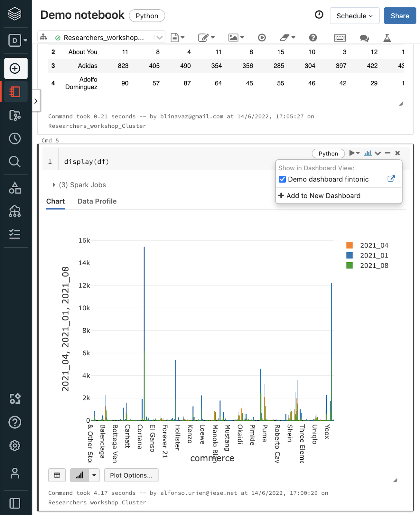420x515 pixels.
Task: Click the Share button
Action: click(x=400, y=16)
